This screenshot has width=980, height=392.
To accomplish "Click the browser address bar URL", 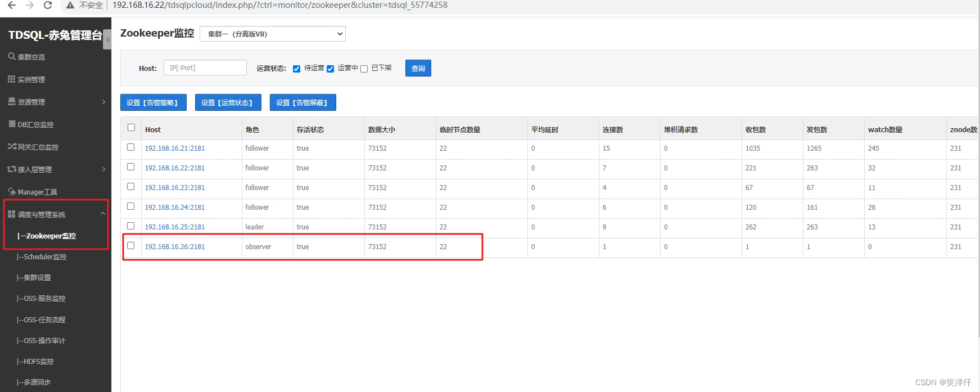I will click(280, 5).
